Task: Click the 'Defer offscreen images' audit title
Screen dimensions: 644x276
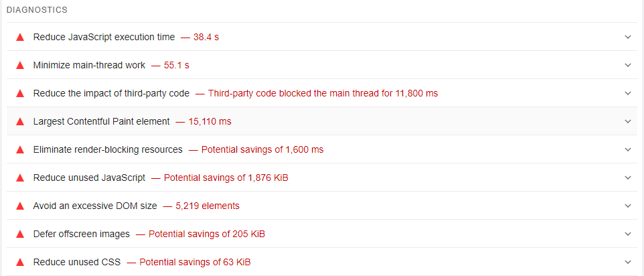Action: tap(82, 234)
